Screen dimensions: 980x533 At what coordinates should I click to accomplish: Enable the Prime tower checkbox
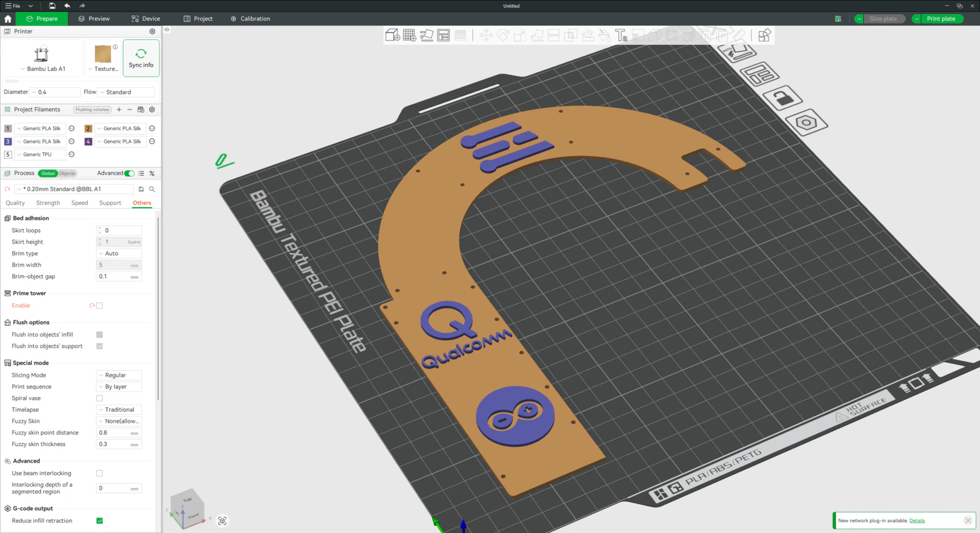(x=99, y=306)
